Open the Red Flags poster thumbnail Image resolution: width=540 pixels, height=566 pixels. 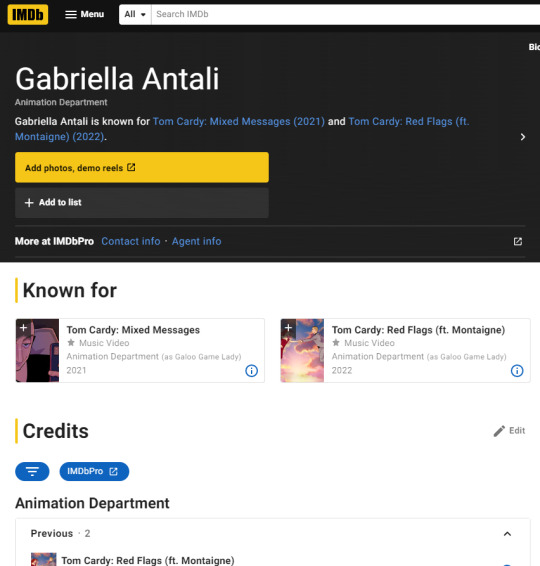[x=302, y=351]
